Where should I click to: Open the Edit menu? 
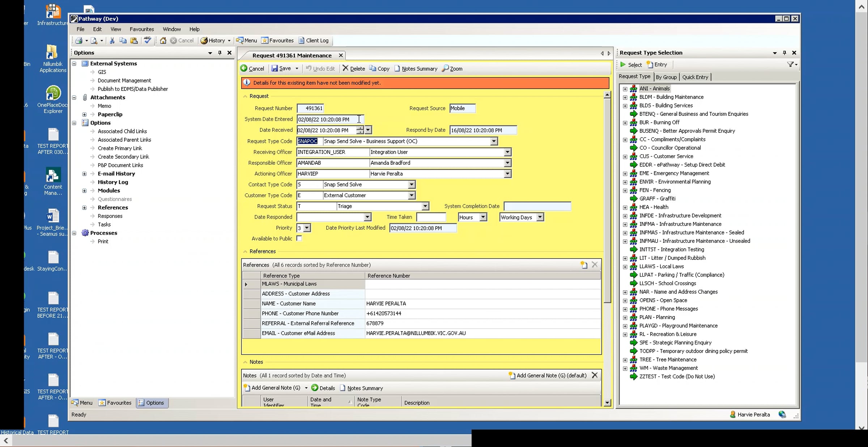[x=97, y=29]
